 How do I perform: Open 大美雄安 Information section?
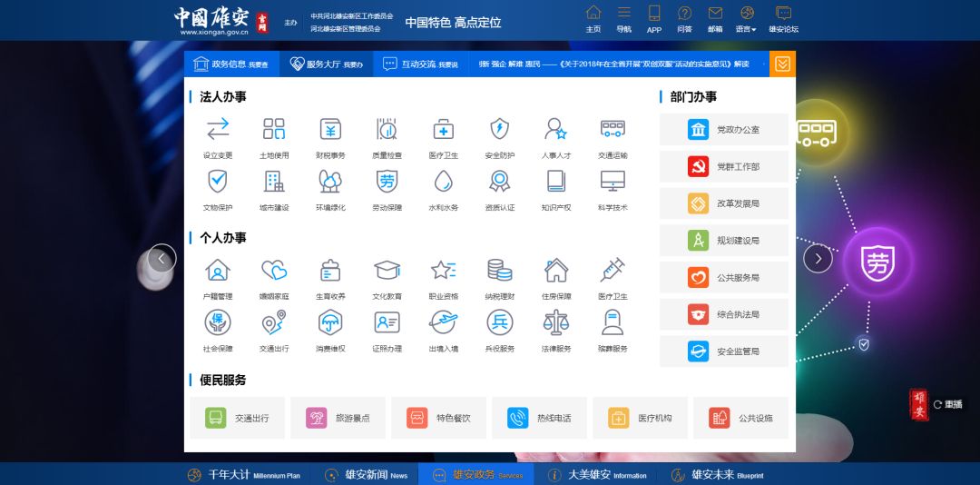pos(596,474)
